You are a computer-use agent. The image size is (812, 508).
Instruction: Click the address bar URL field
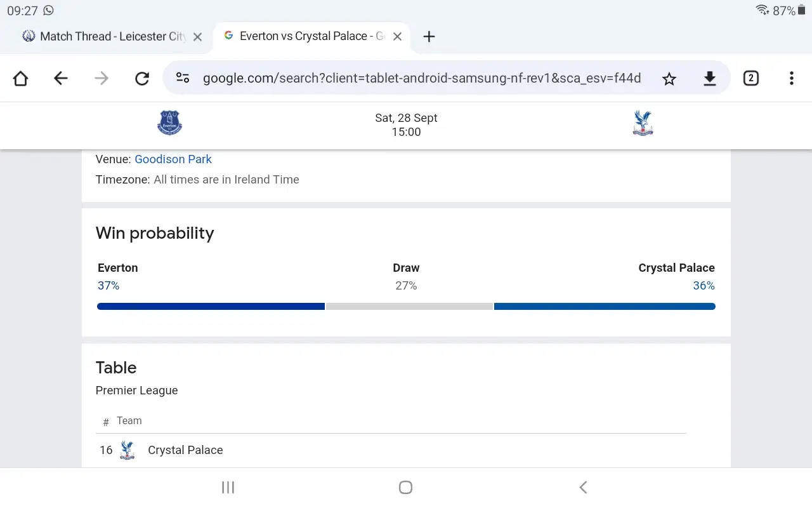pyautogui.click(x=421, y=78)
